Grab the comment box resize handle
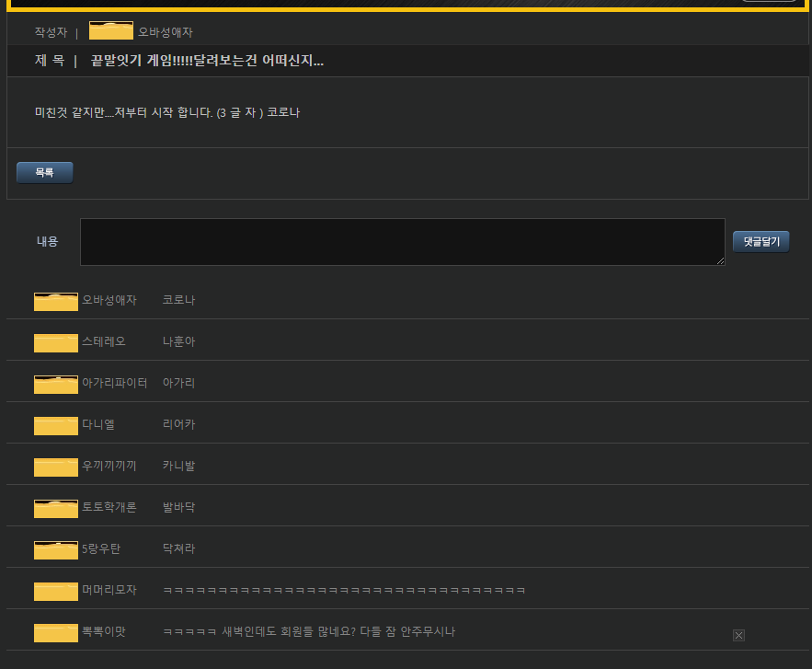This screenshot has width=812, height=669. point(721,261)
